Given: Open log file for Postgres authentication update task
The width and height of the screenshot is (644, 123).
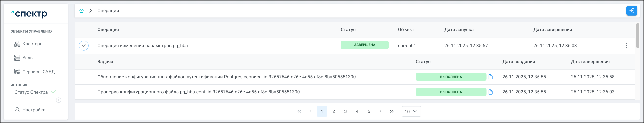Looking at the screenshot, I should [490, 77].
